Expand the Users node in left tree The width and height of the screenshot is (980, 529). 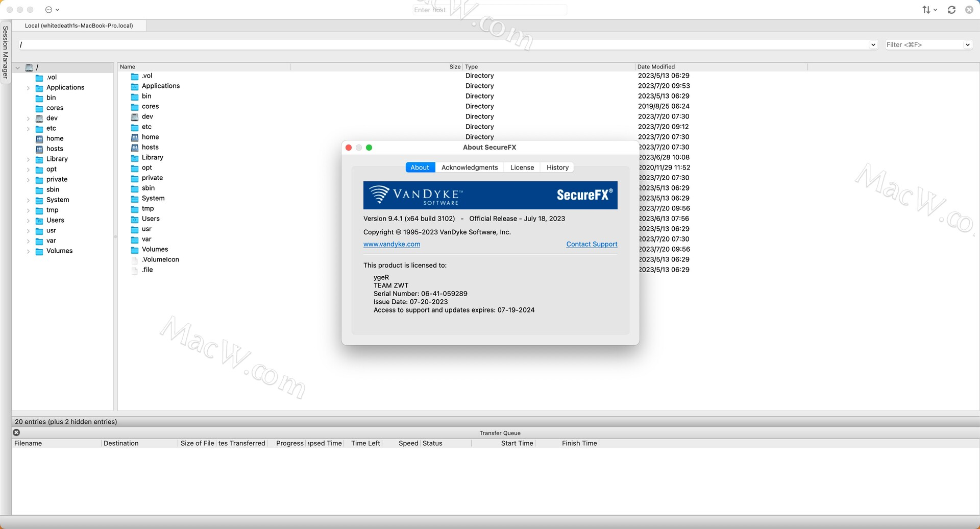(x=28, y=221)
